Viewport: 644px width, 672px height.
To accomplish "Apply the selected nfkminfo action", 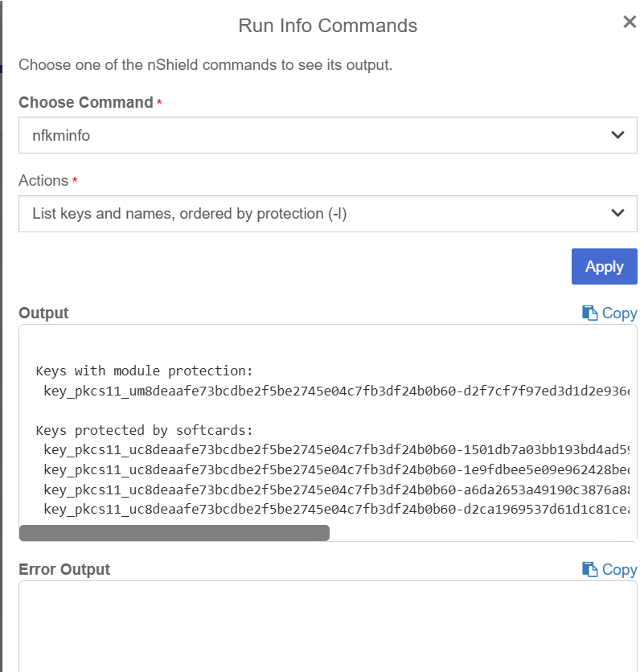I will click(604, 266).
